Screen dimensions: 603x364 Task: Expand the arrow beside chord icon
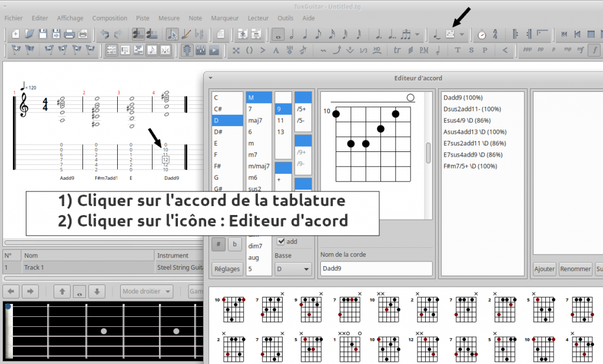point(462,35)
